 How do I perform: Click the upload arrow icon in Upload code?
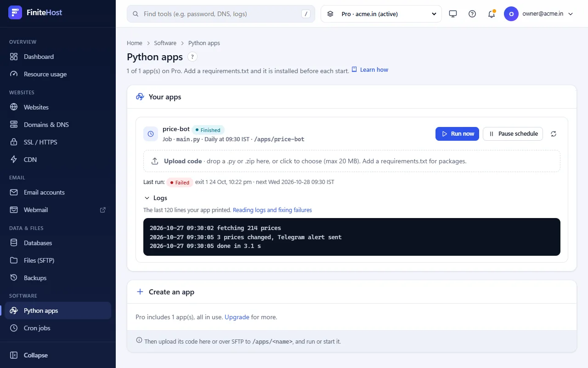tap(155, 161)
